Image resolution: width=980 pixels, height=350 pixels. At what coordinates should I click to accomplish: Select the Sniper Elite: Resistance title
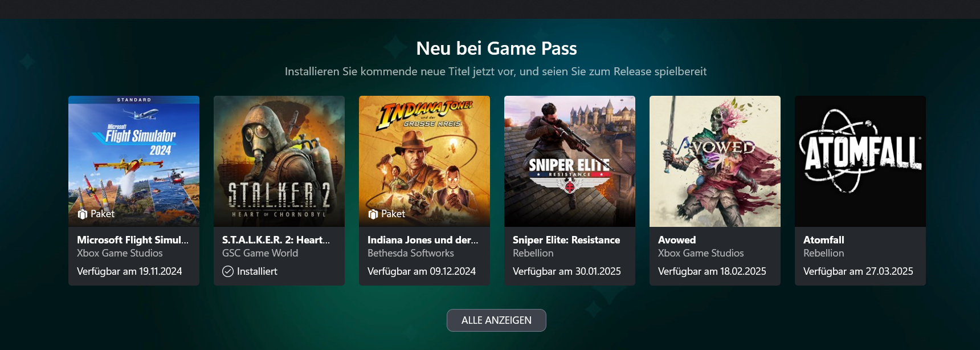click(x=566, y=240)
